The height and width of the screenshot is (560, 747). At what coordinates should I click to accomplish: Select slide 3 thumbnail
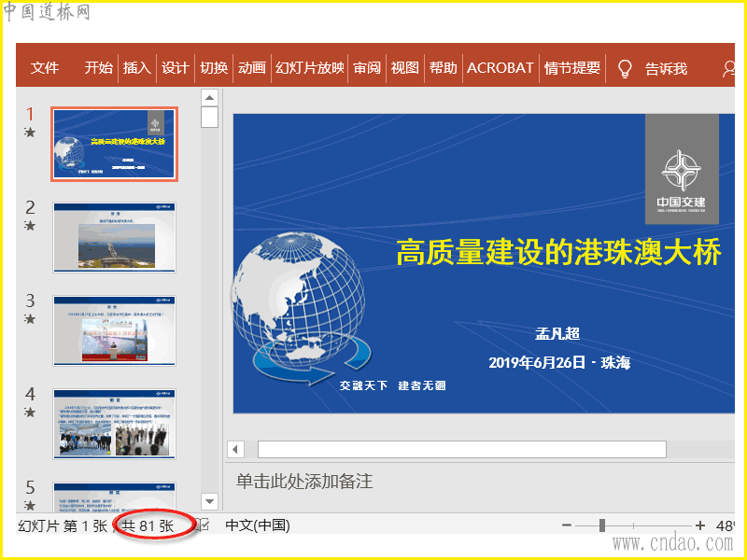114,330
